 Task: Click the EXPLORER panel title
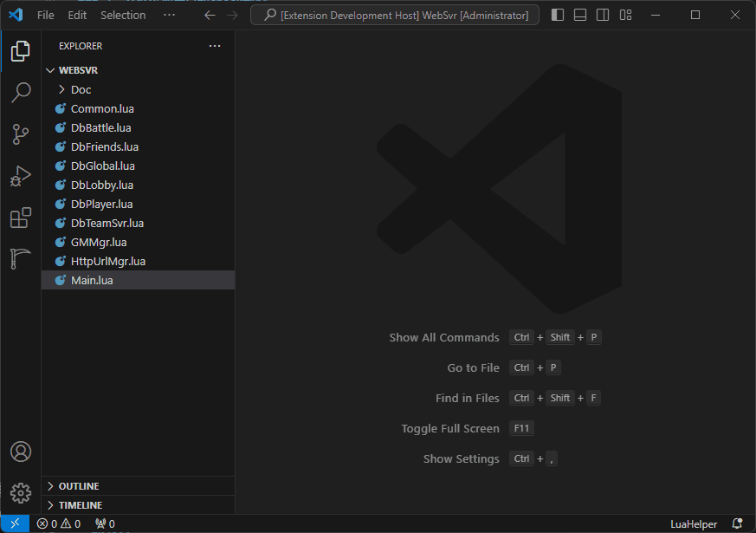click(x=81, y=46)
